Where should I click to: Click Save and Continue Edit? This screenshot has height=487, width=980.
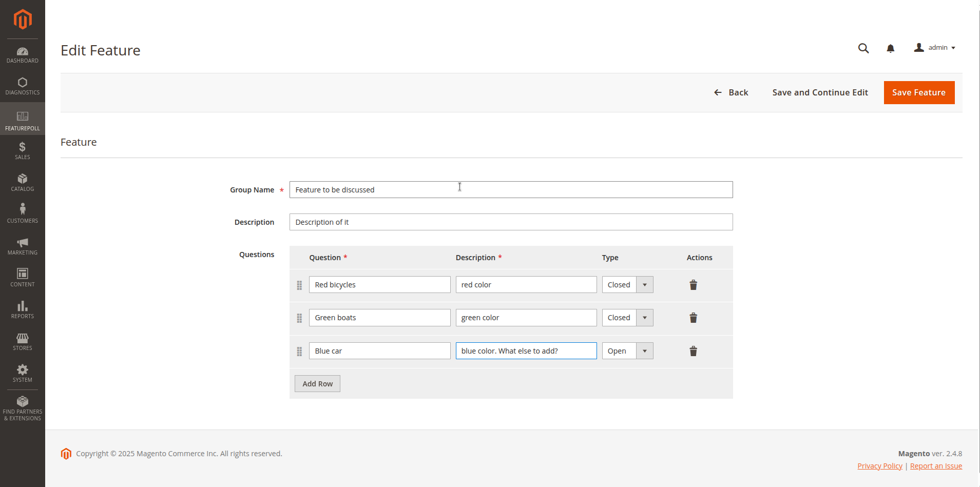coord(820,92)
